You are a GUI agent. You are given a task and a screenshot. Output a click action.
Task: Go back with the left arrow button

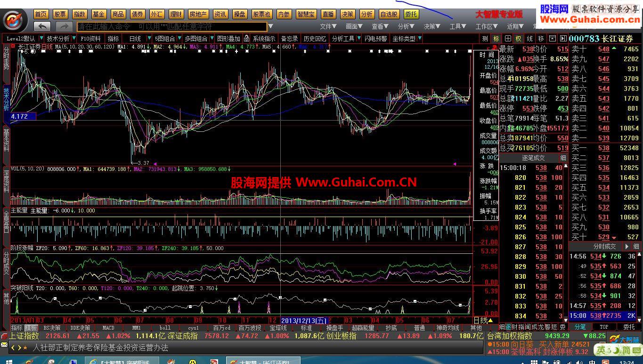coord(42,26)
